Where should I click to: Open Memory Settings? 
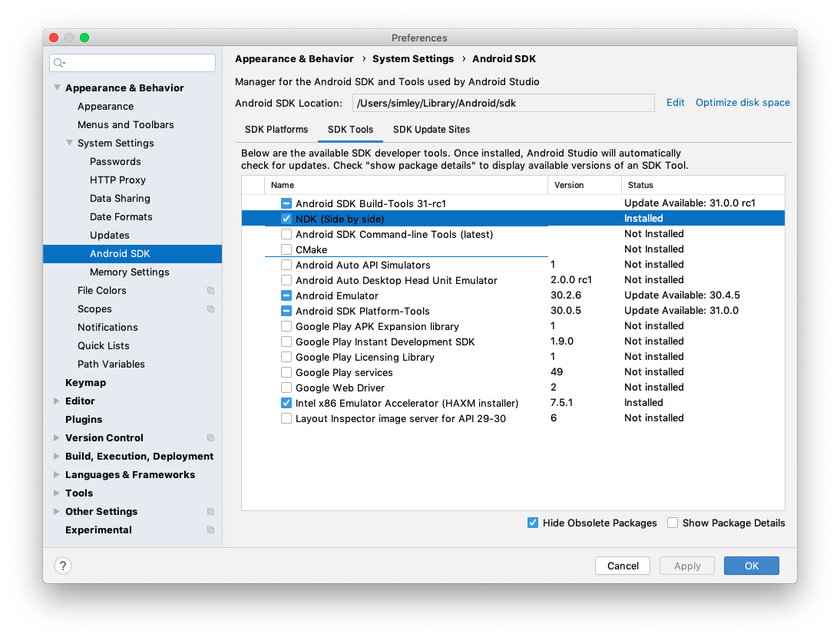point(130,272)
